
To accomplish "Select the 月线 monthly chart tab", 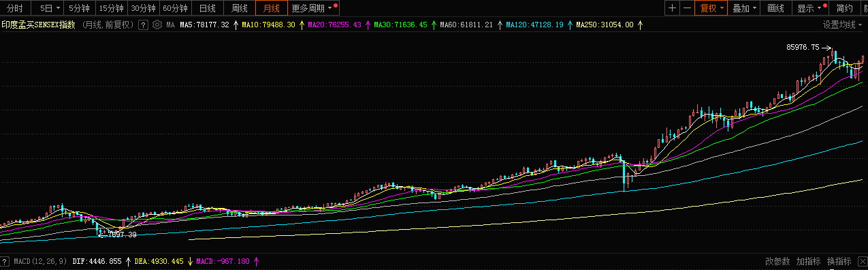I will pyautogui.click(x=271, y=8).
